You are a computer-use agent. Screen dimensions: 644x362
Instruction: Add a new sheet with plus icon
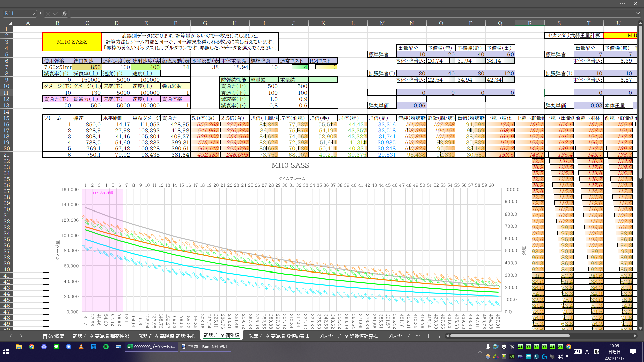[x=428, y=336]
